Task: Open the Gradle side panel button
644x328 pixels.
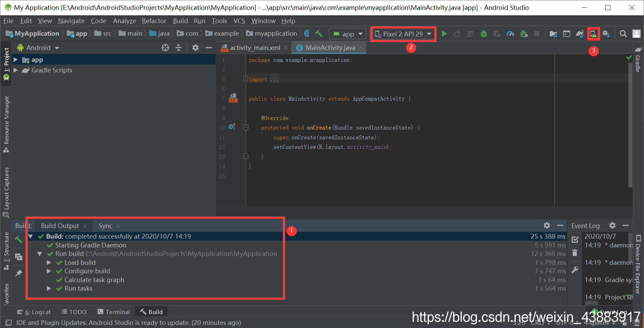Action: pos(638,60)
